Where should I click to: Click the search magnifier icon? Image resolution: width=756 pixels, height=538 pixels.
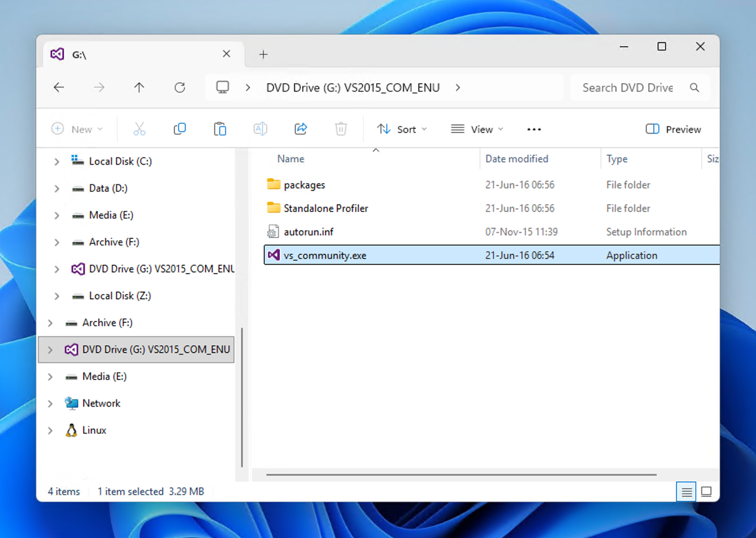pos(694,87)
